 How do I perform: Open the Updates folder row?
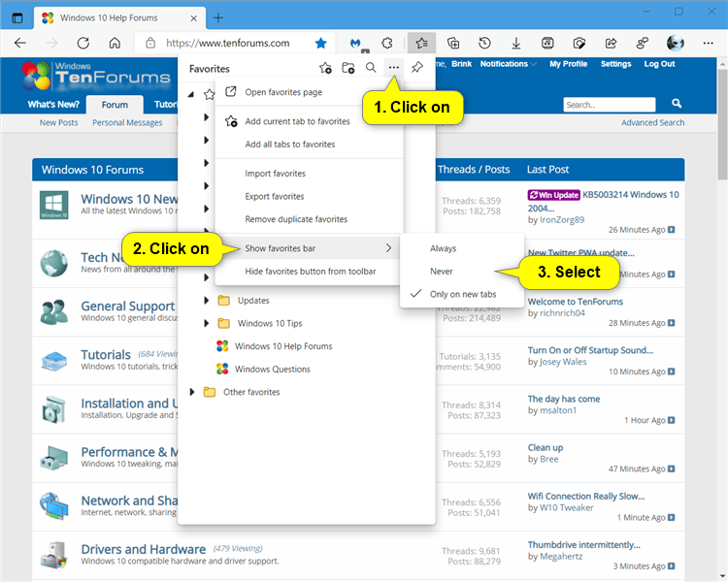(253, 301)
